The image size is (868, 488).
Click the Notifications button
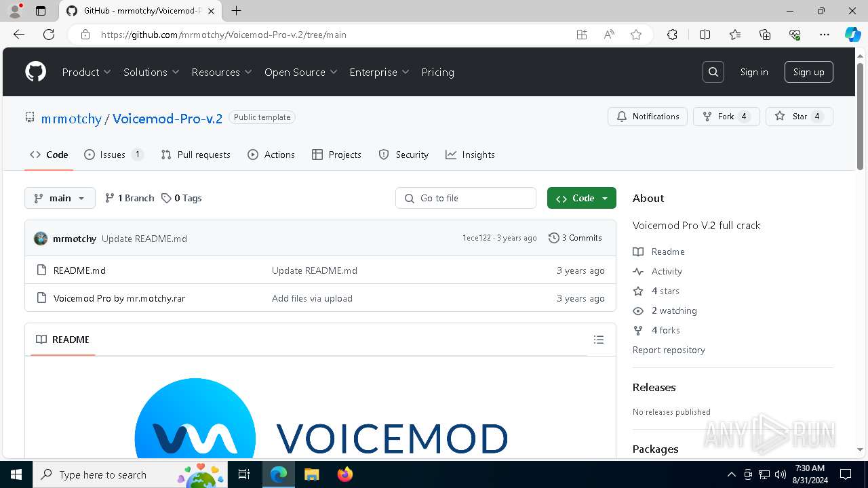click(x=648, y=117)
